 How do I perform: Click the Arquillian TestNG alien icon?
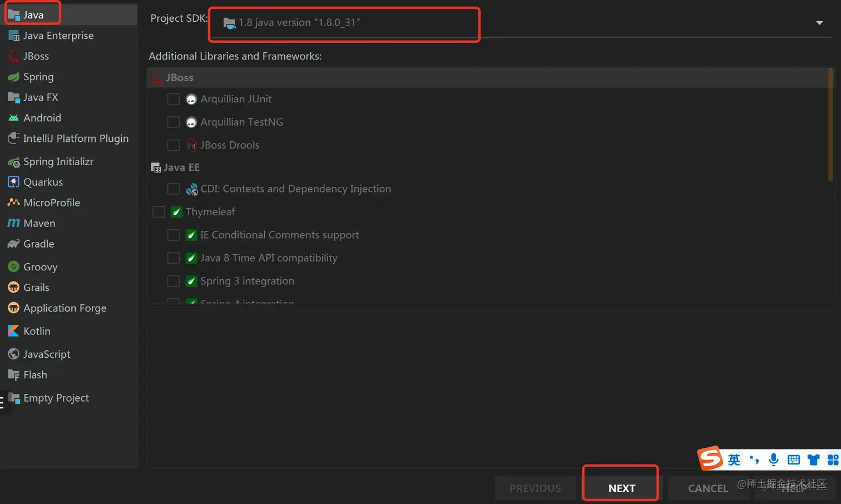click(191, 122)
